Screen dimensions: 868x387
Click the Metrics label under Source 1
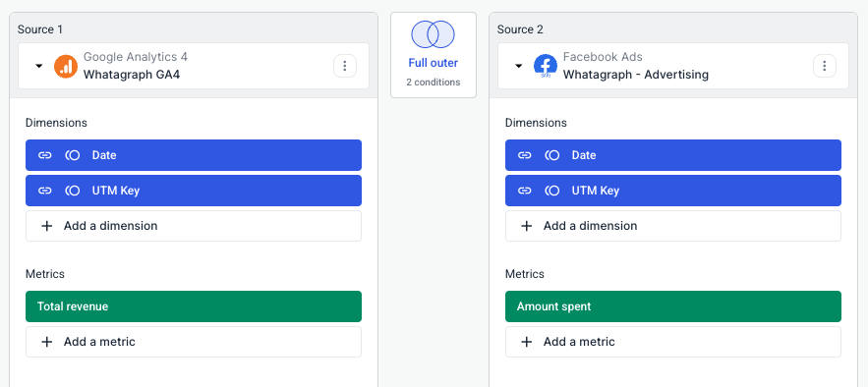[45, 274]
